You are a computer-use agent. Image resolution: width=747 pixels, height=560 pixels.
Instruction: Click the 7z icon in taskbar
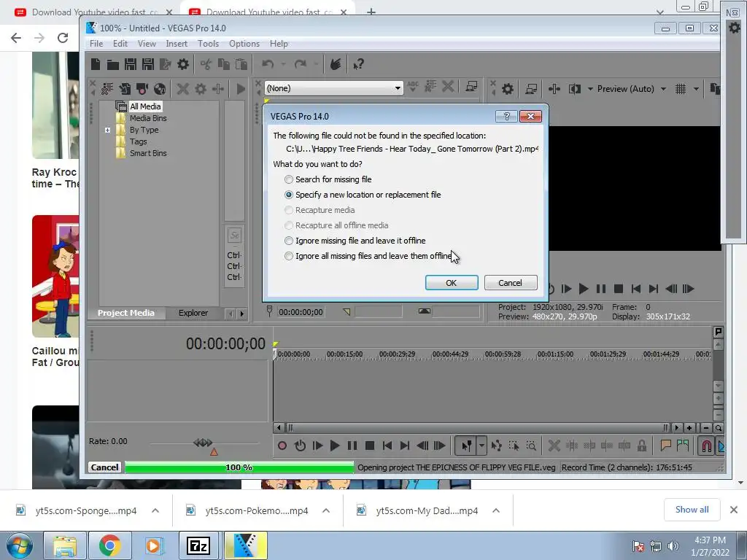pyautogui.click(x=198, y=545)
